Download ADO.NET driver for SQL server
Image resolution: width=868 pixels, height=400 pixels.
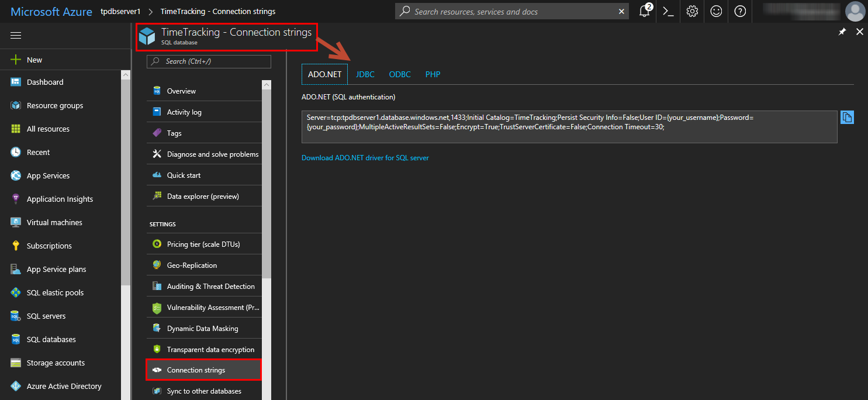(x=365, y=158)
